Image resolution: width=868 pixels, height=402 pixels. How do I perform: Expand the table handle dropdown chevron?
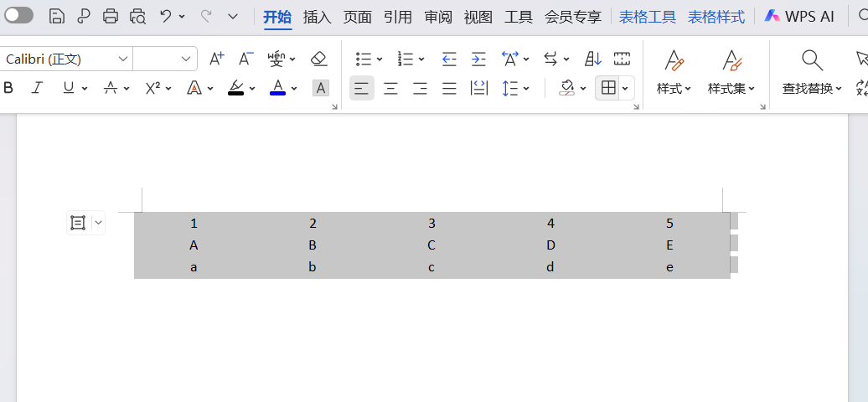coord(98,223)
